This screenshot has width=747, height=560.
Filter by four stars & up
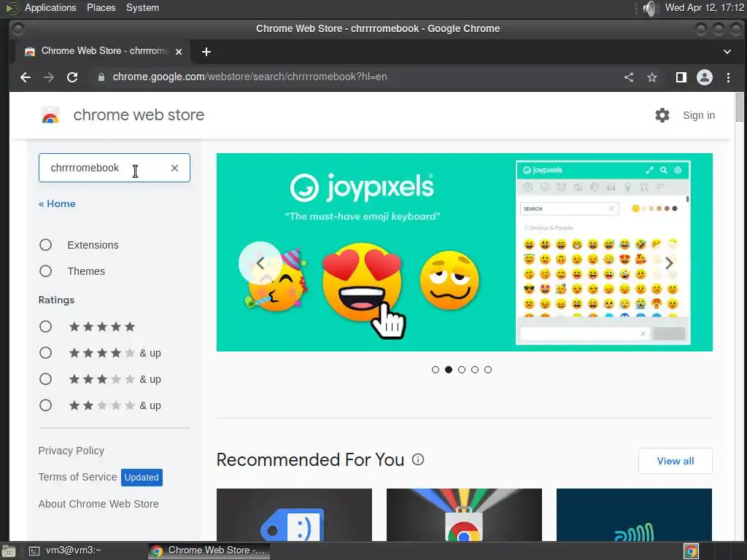[x=46, y=353]
